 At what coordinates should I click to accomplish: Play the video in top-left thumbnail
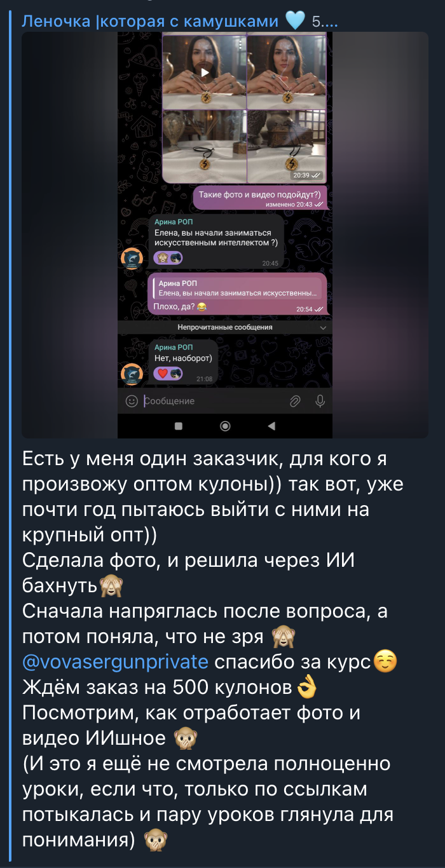pyautogui.click(x=203, y=72)
